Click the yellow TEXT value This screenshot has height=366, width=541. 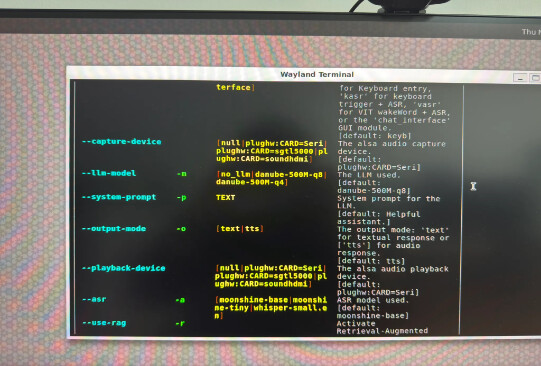[225, 197]
